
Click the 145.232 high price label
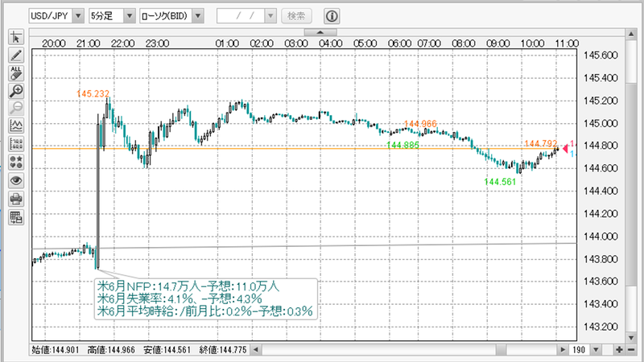pyautogui.click(x=93, y=93)
